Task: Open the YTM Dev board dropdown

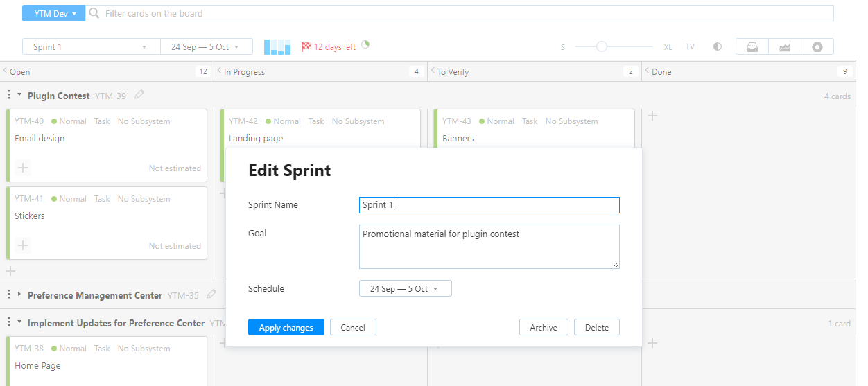Action: pyautogui.click(x=54, y=13)
